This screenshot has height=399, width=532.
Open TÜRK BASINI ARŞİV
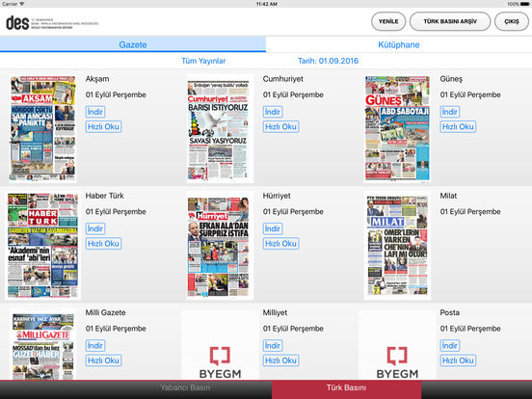point(450,21)
